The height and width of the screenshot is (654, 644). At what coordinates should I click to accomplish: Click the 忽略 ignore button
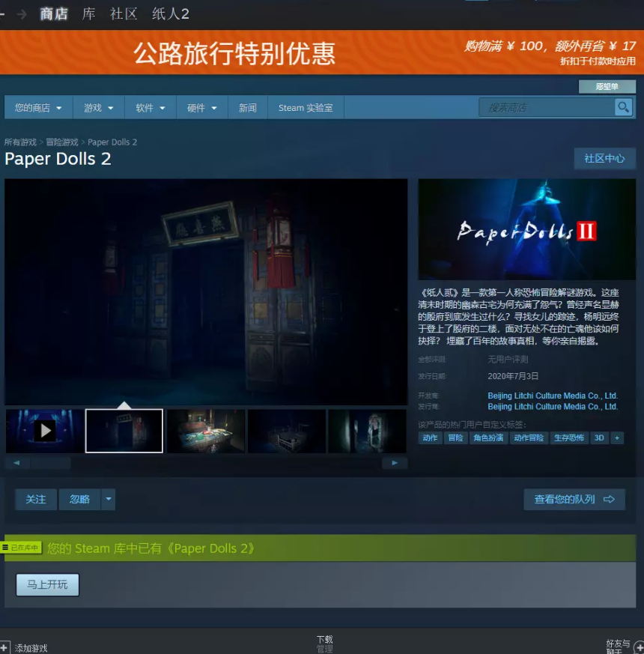point(79,499)
